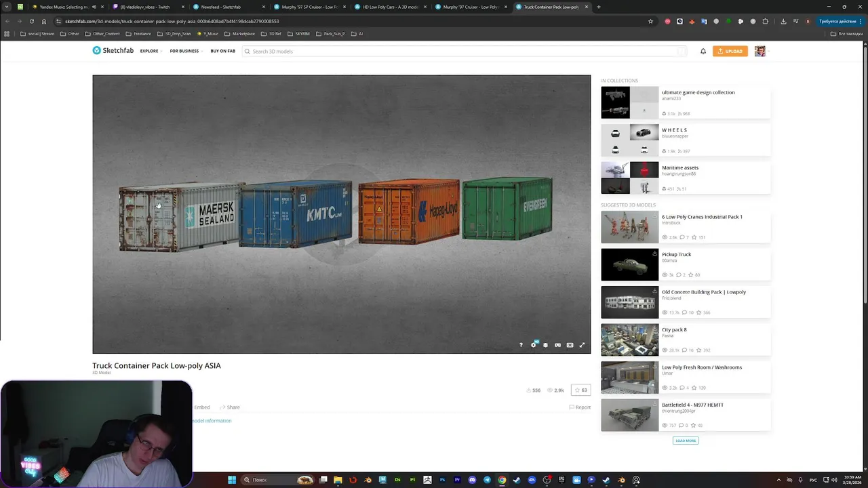The height and width of the screenshot is (488, 868).
Task: Open the browser downloads icon
Action: 783,21
